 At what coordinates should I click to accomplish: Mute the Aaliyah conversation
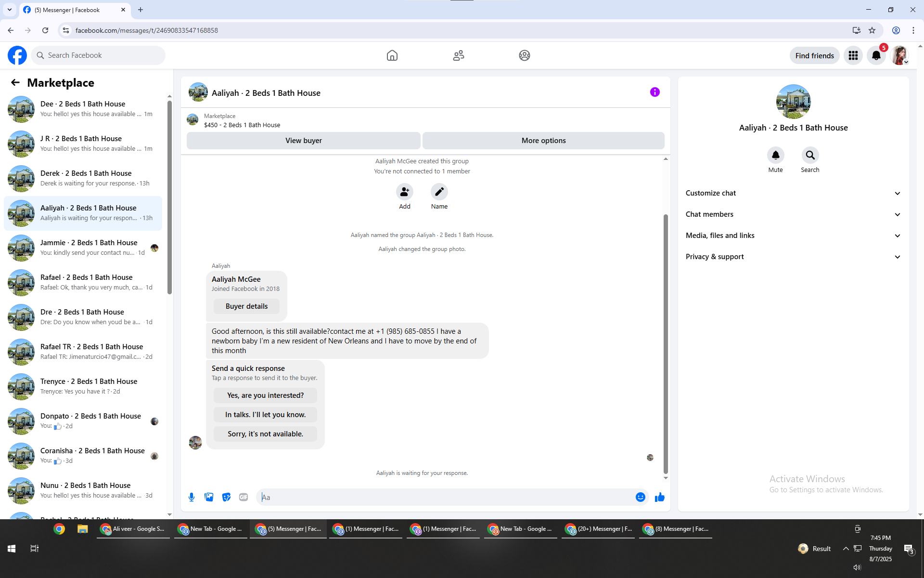pos(776,155)
